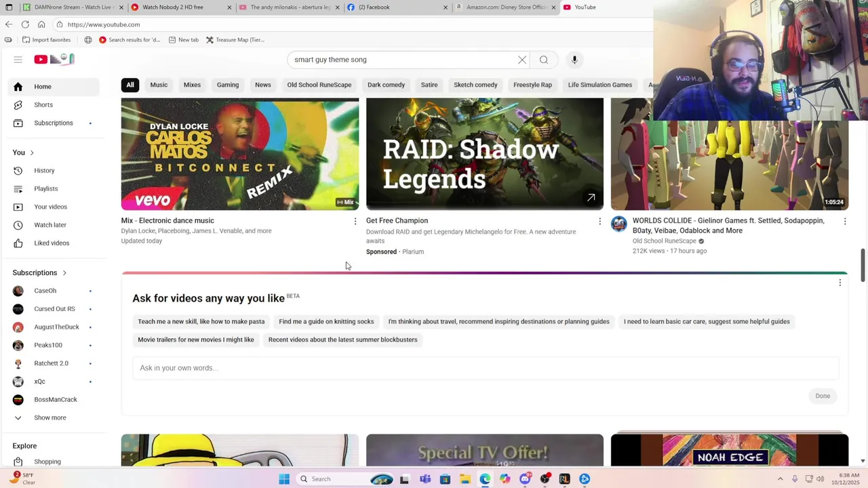Viewport: 868px width, 488px height.
Task: Switch to the Facebook browser tab
Action: point(397,7)
